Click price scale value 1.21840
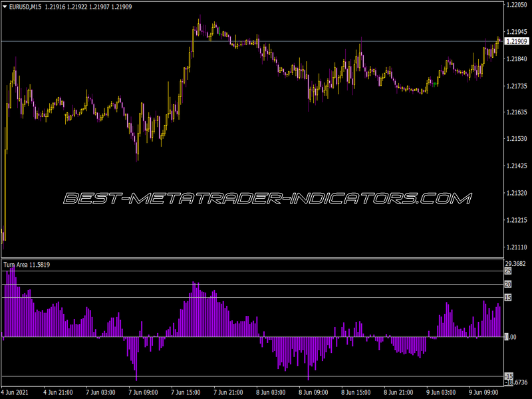The width and height of the screenshot is (532, 399). [517, 59]
